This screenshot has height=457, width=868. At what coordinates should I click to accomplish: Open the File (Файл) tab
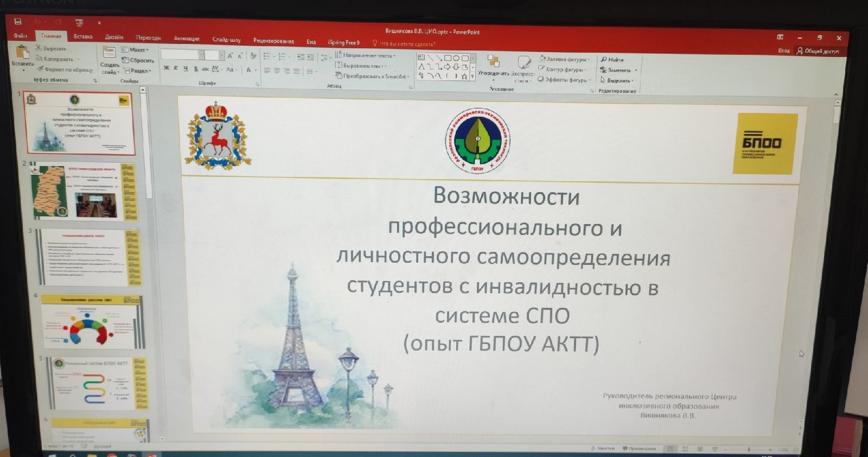coord(21,36)
